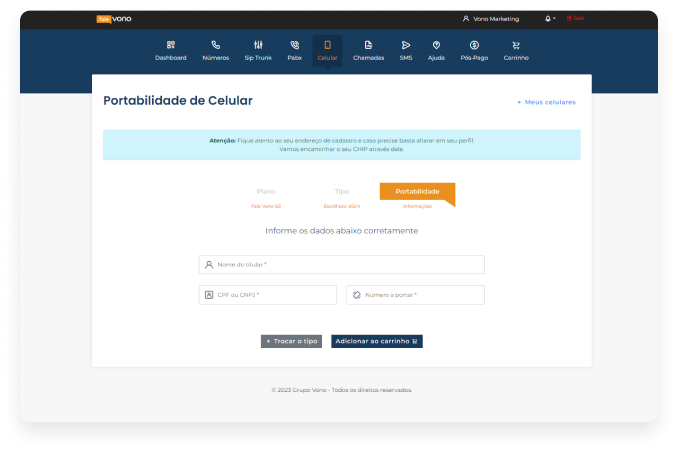Open Ajuda help icon

coord(436,45)
